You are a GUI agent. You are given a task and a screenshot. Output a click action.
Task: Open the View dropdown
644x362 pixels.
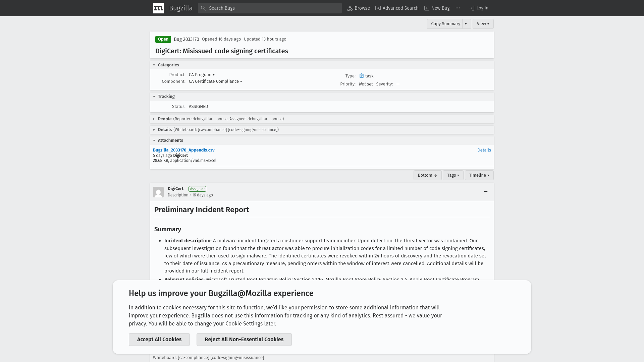[x=483, y=24]
